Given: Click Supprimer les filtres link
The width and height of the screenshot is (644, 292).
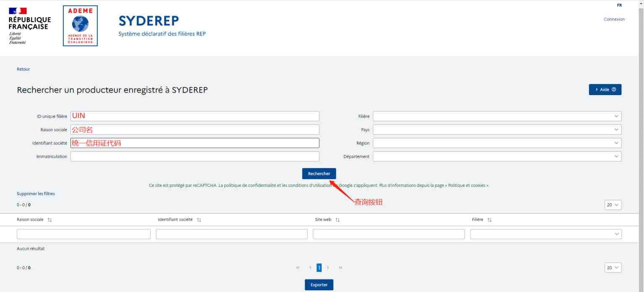Looking at the screenshot, I should [36, 194].
